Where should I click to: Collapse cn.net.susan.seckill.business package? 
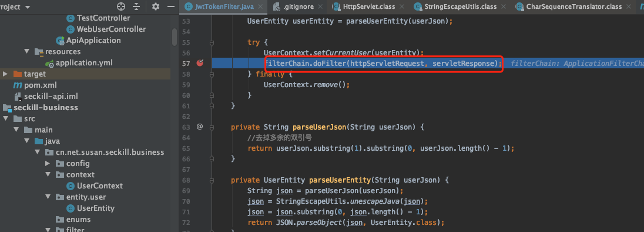[38, 152]
